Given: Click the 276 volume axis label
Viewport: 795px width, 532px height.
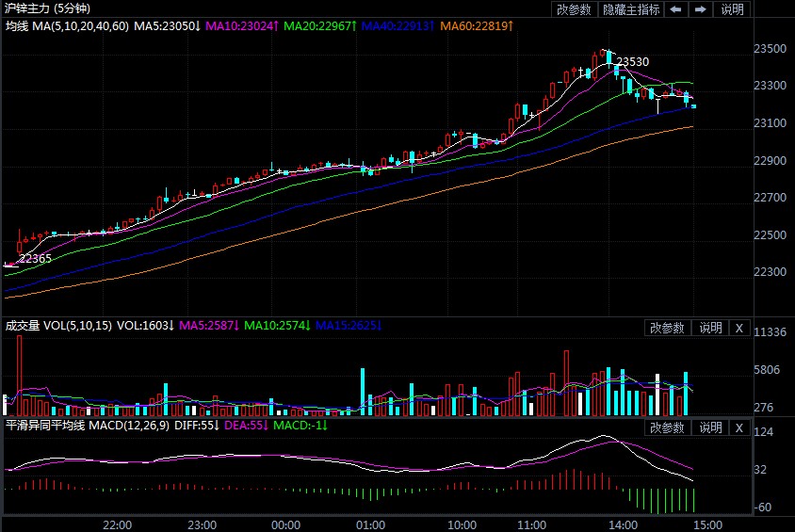Looking at the screenshot, I should tap(764, 408).
